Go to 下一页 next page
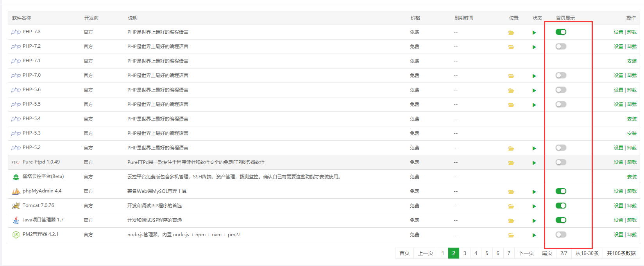Screen dimensions: 644x266 tap(526, 253)
